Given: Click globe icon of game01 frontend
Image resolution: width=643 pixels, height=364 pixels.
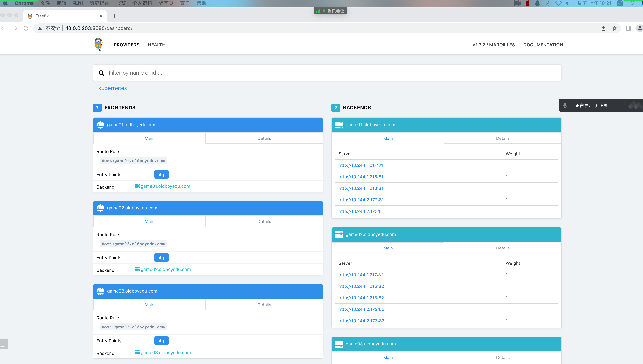Looking at the screenshot, I should pos(100,125).
